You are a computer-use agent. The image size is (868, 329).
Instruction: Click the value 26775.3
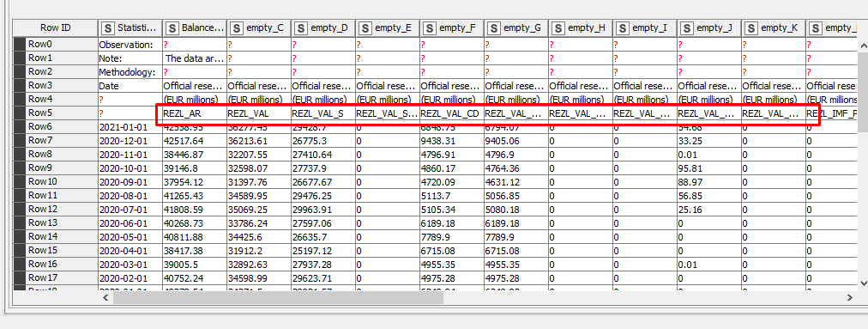tap(322, 141)
